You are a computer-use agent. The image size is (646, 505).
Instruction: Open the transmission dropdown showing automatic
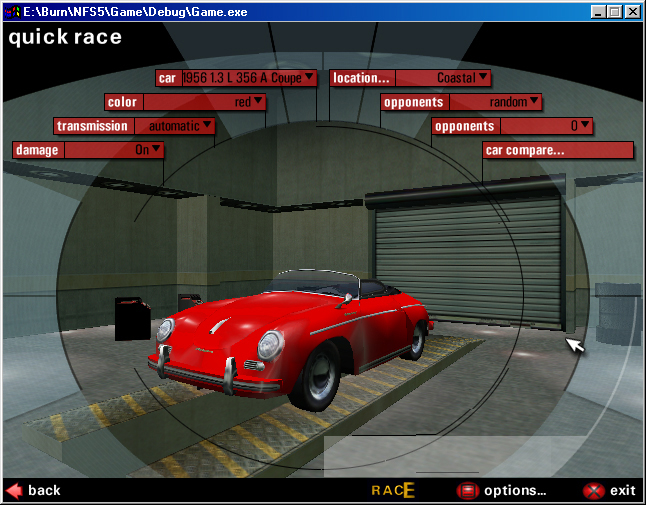pyautogui.click(x=175, y=126)
